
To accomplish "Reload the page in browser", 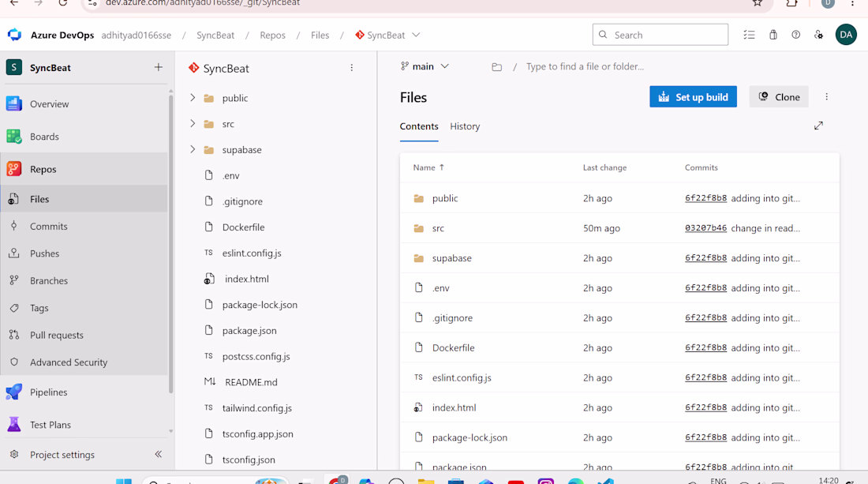I will (x=63, y=3).
